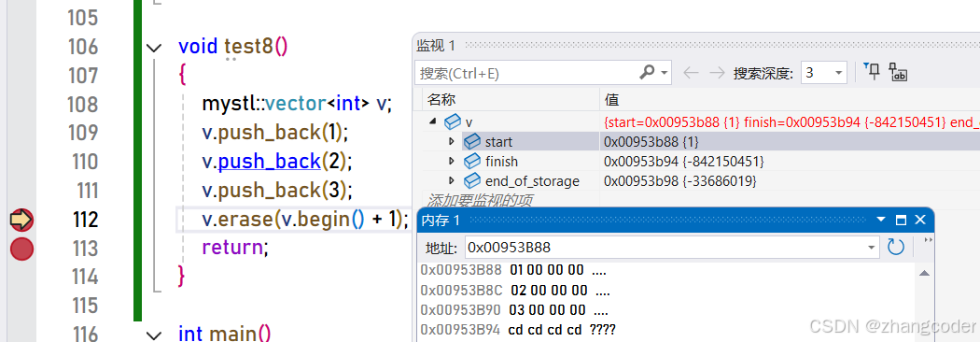Open the Memory 1 window options dropdown
Screen dimensions: 980x342
tap(881, 221)
